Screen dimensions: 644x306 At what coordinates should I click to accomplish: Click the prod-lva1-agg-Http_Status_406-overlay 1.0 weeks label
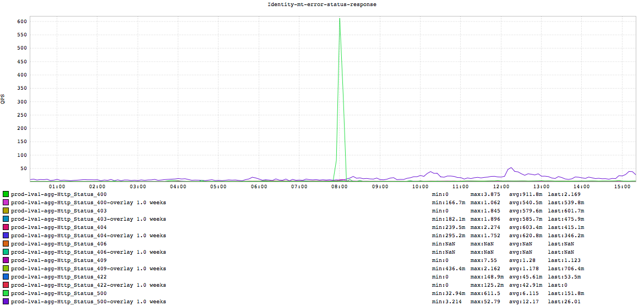point(88,252)
